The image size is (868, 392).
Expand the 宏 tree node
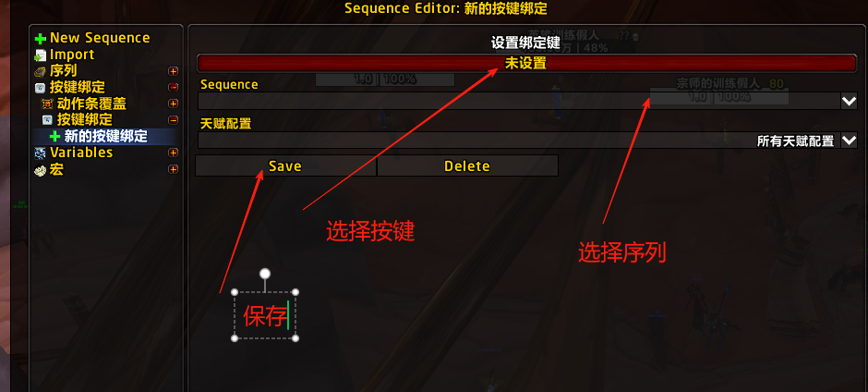click(x=174, y=170)
